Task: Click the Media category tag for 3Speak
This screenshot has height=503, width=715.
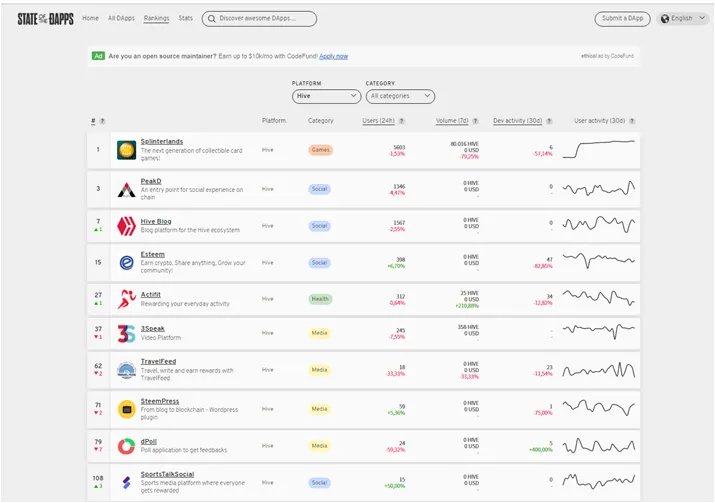Action: click(319, 333)
